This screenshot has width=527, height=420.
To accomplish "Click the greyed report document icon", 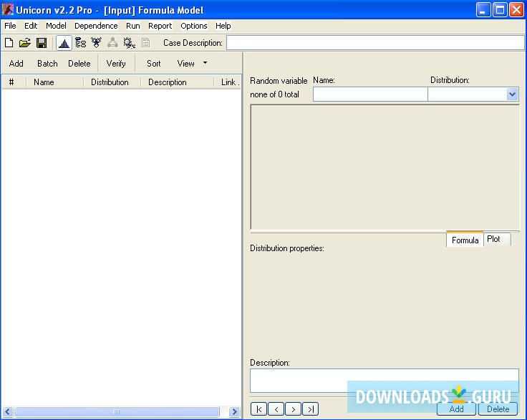I will click(145, 43).
